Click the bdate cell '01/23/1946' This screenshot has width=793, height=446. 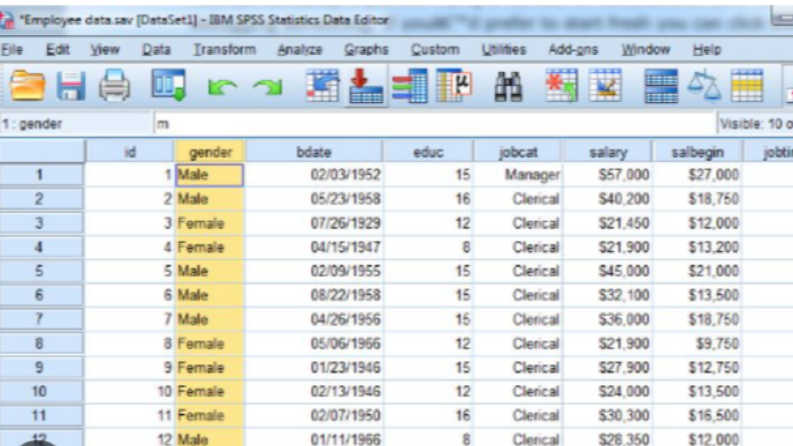[x=314, y=368]
